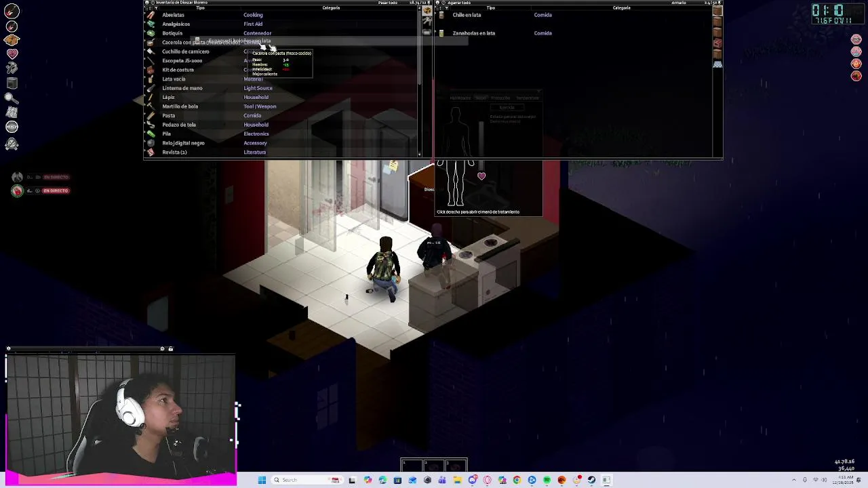Sort inventory by the Categoría column header

331,8
